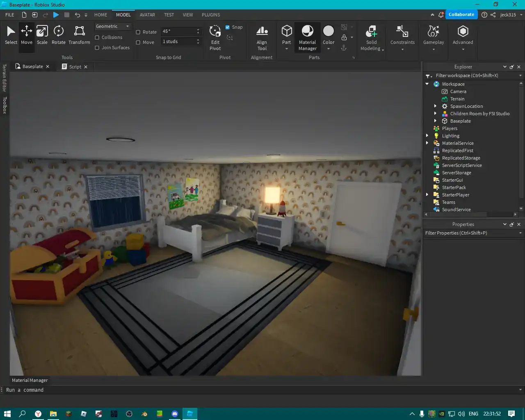Expand the Lighting service
The height and width of the screenshot is (420, 525).
point(427,136)
